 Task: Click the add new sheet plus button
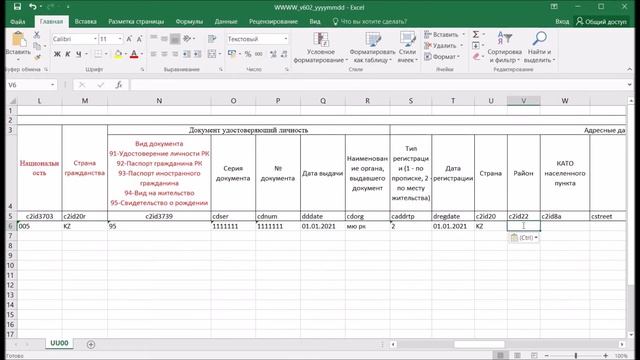pyautogui.click(x=91, y=344)
